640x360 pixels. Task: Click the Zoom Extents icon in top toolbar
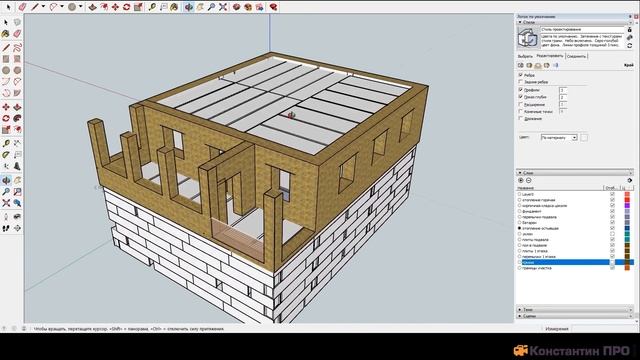[223, 7]
